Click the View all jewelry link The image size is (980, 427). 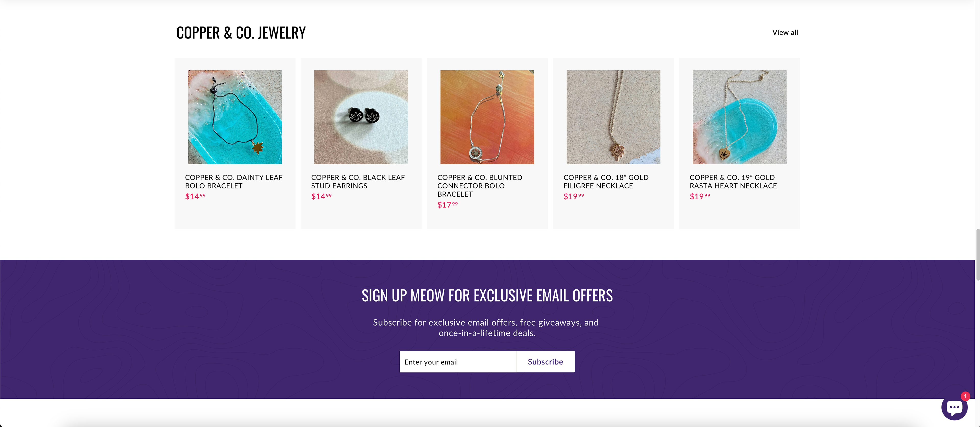click(x=785, y=32)
